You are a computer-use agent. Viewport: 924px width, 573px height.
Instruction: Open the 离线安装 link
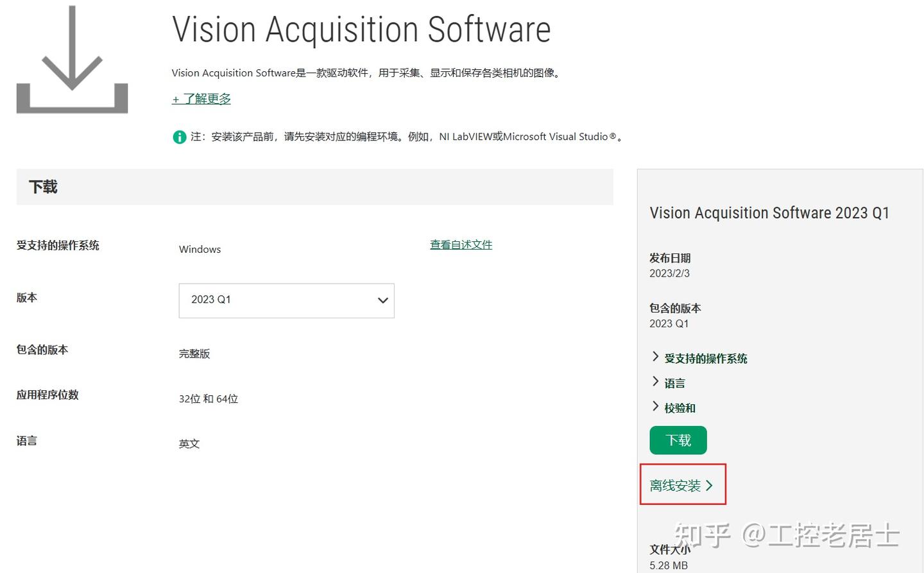coord(676,485)
